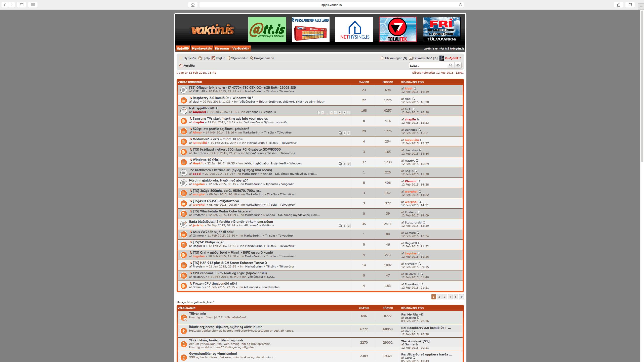
Task: Click the @tt.is banner icon
Action: [267, 29]
